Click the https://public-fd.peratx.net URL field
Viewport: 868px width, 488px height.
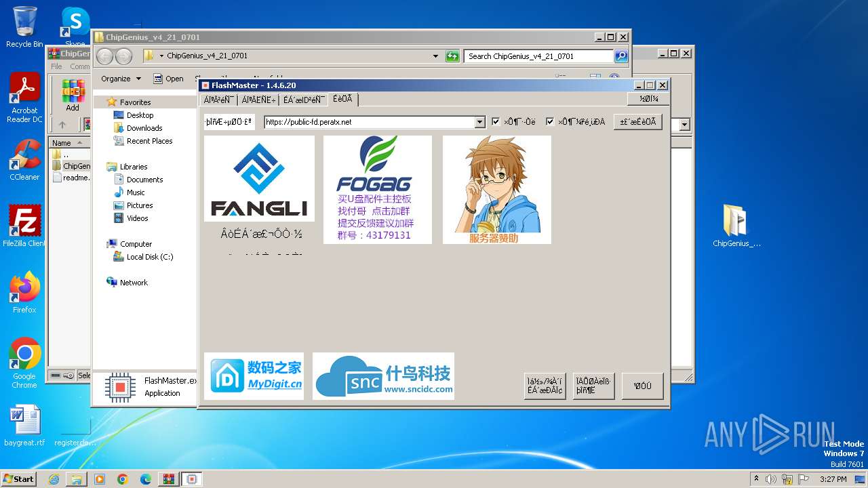pos(370,122)
